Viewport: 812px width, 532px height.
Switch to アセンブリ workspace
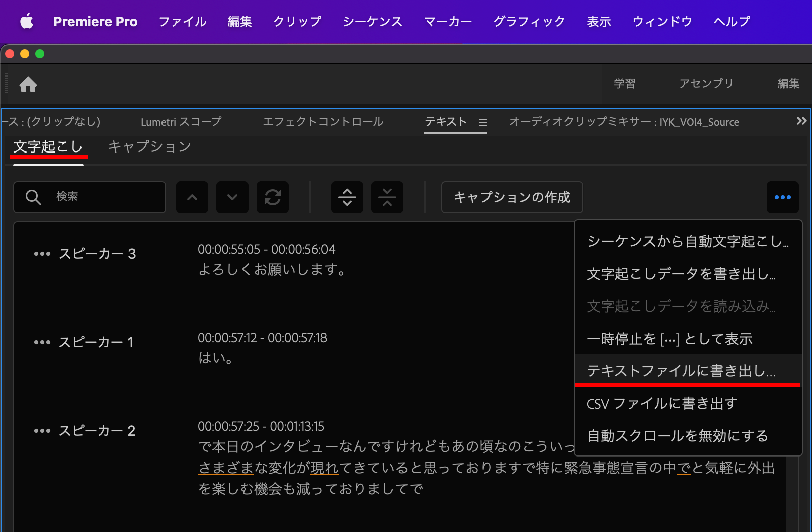tap(706, 84)
